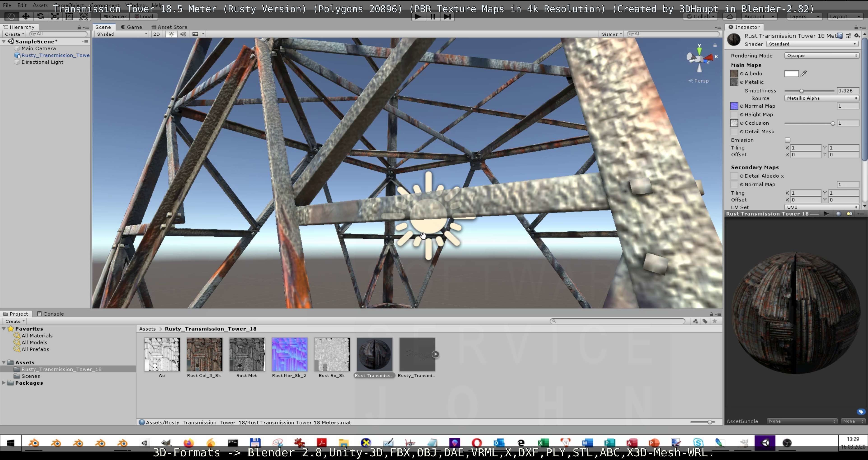Collapse the Favorites group
The height and width of the screenshot is (460, 868).
(x=4, y=329)
